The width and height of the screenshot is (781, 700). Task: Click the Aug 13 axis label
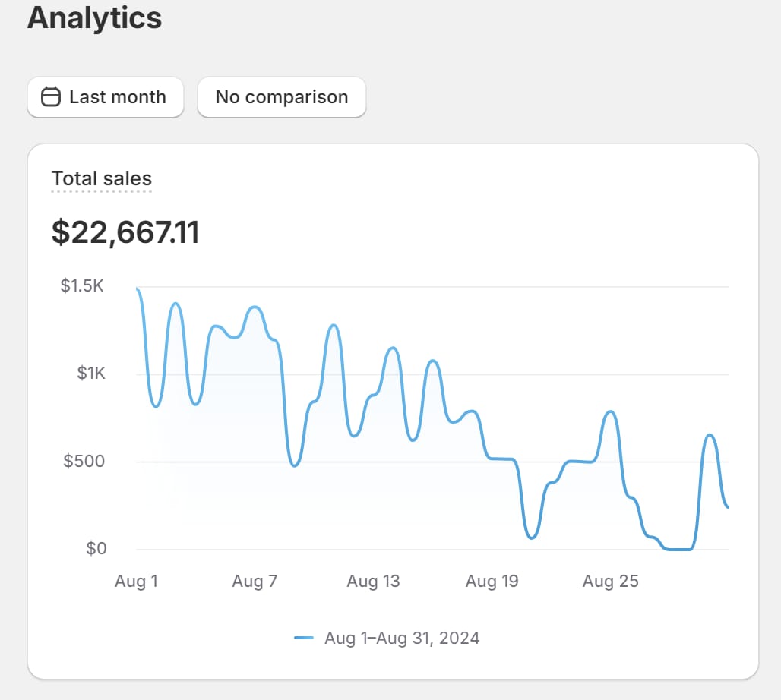373,581
